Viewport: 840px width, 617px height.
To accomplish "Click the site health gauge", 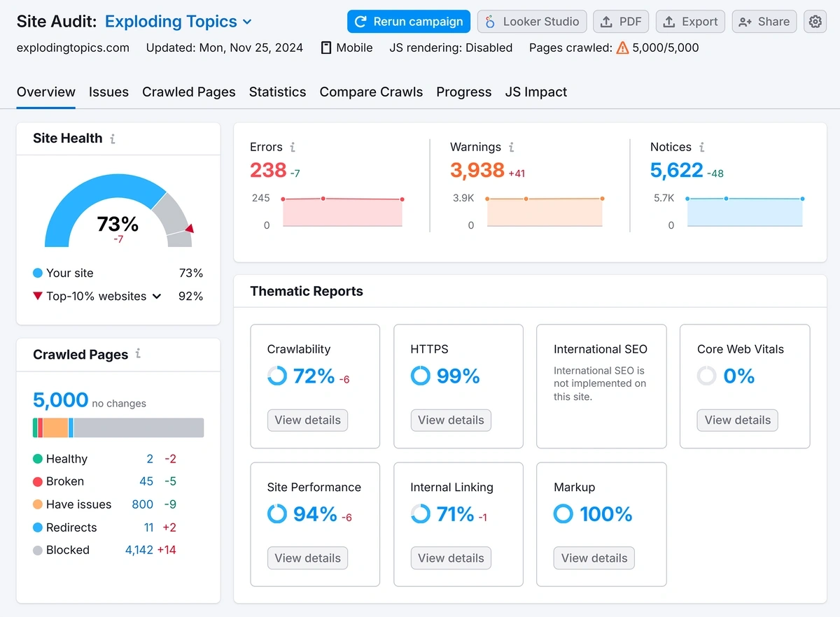I will tap(118, 211).
